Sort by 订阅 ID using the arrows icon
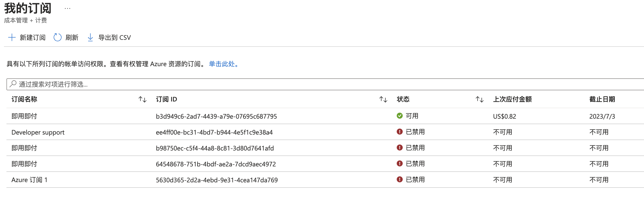Screen dimensions: 644x198 383,99
